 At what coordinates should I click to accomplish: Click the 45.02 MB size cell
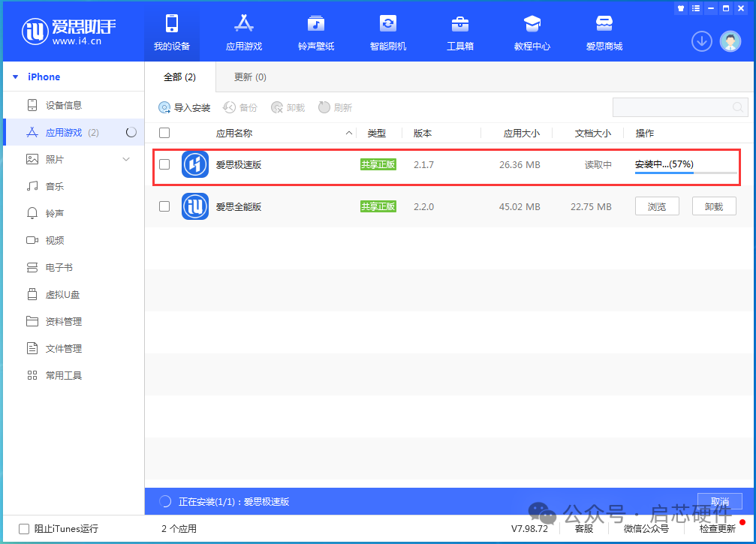pyautogui.click(x=520, y=206)
